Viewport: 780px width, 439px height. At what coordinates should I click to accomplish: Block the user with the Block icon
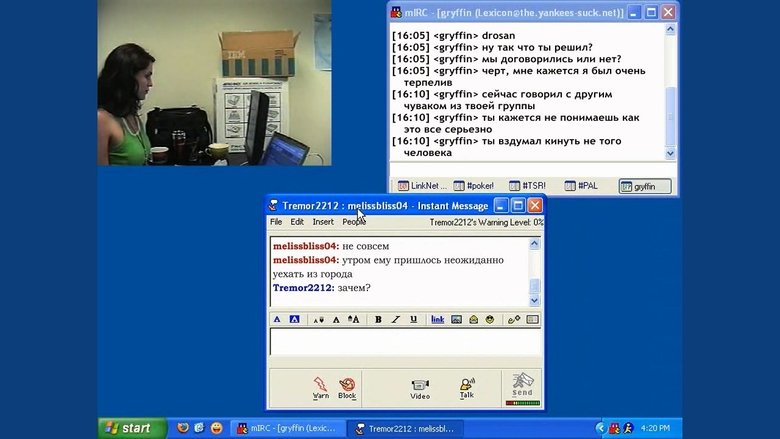click(347, 387)
